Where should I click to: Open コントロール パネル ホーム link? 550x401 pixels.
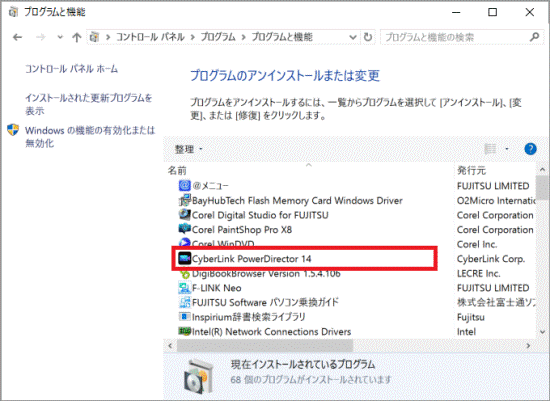[x=71, y=69]
